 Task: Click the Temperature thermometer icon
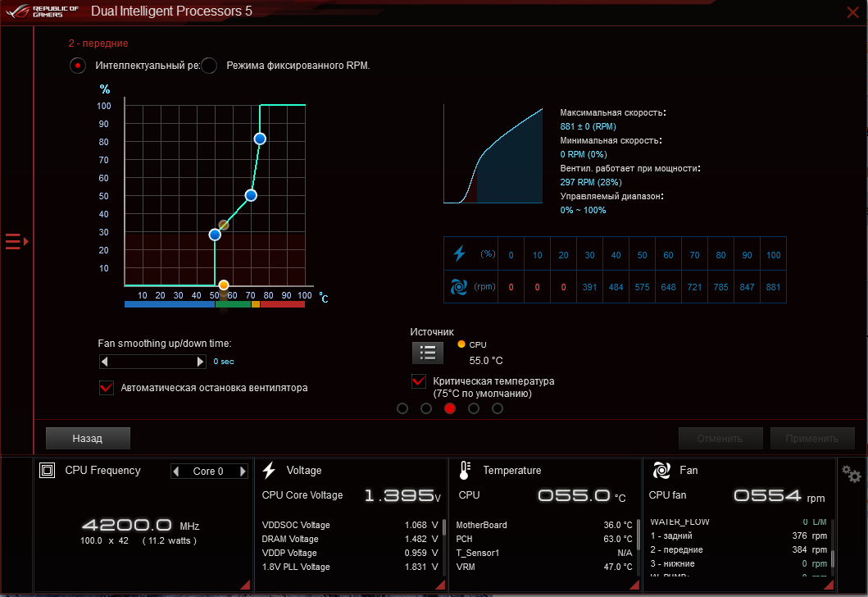click(x=465, y=470)
